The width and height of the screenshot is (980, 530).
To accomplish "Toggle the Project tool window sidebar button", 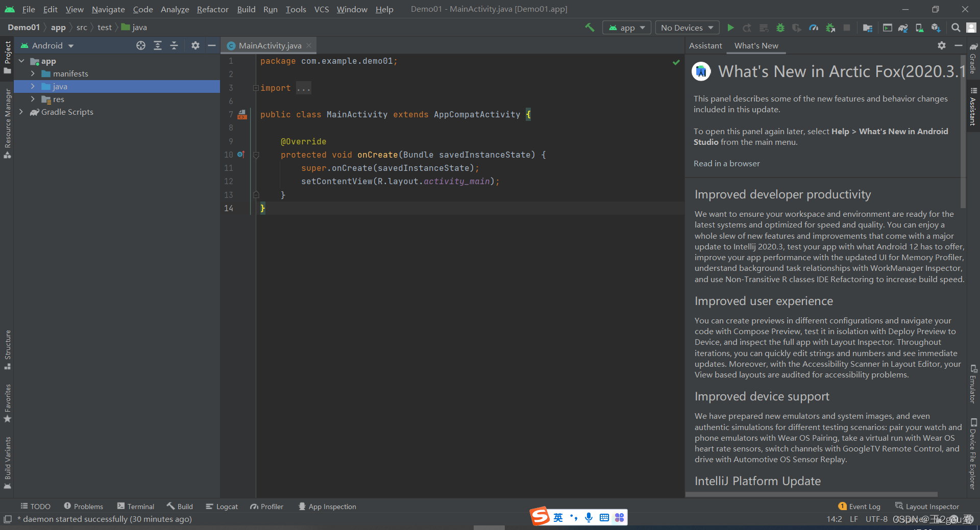I will point(7,57).
